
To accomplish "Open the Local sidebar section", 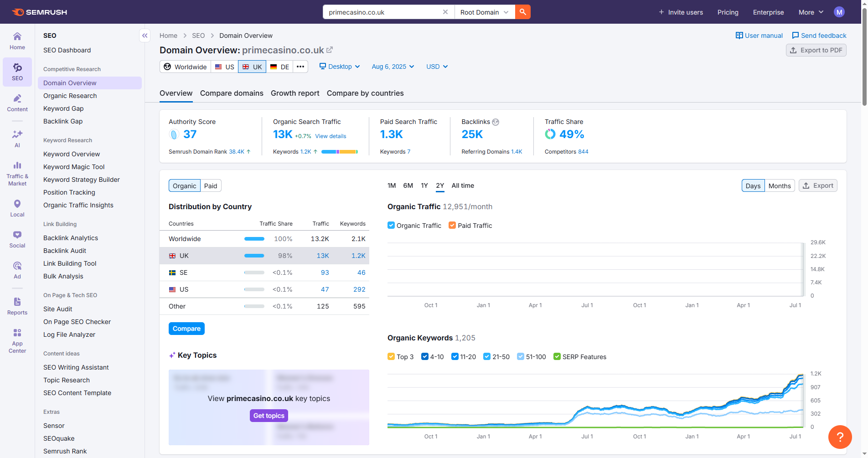I will click(x=17, y=208).
